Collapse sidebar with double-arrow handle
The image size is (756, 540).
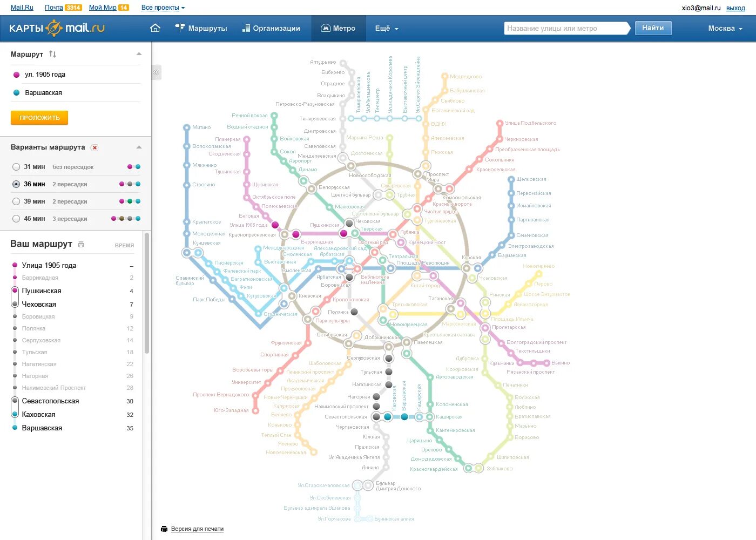tap(157, 72)
